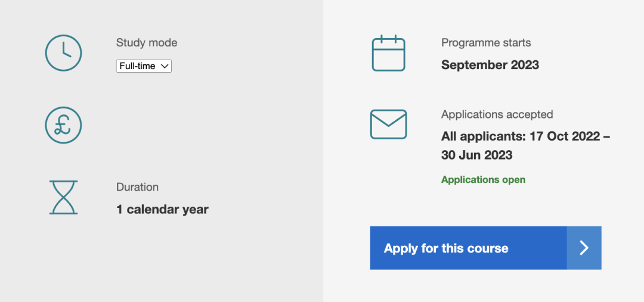Click the Programme starts label

pos(486,43)
